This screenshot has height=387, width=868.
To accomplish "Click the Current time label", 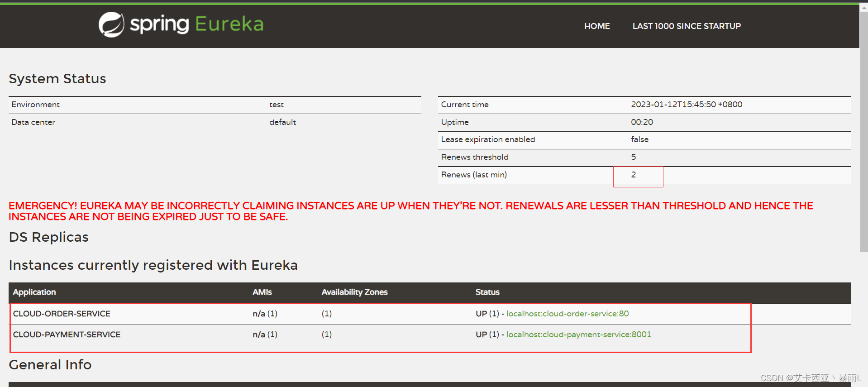I will coord(465,105).
